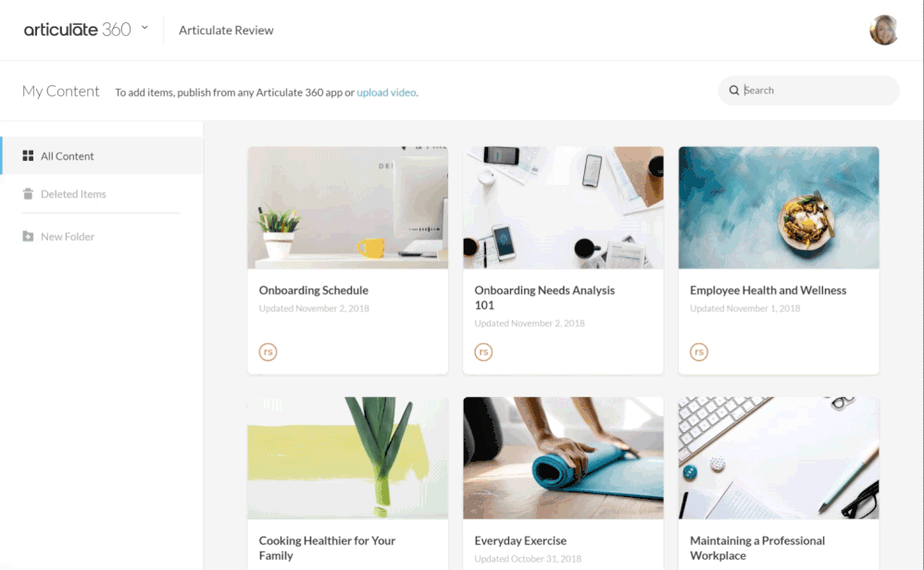Select All Content in the sidebar
This screenshot has height=570, width=924.
[102, 155]
